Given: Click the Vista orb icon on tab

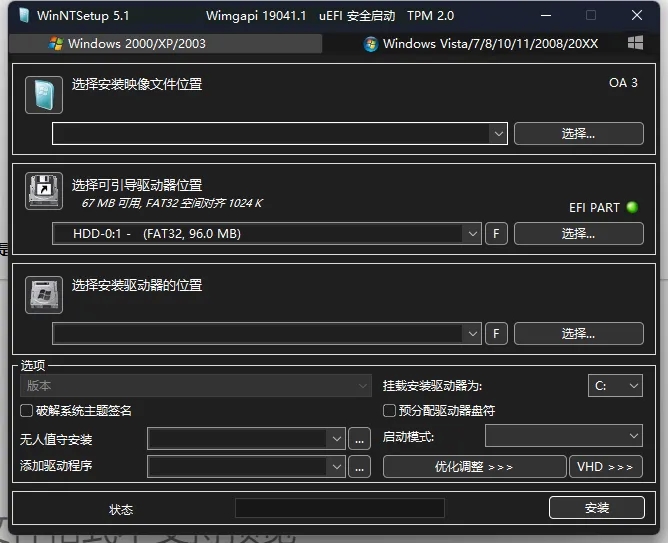Looking at the screenshot, I should pos(371,44).
